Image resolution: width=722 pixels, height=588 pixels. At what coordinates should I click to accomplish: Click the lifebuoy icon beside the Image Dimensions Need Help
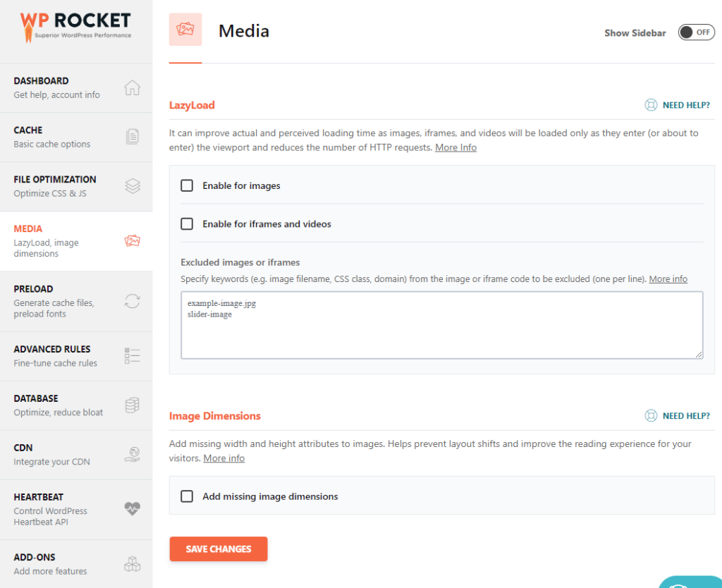[651, 416]
